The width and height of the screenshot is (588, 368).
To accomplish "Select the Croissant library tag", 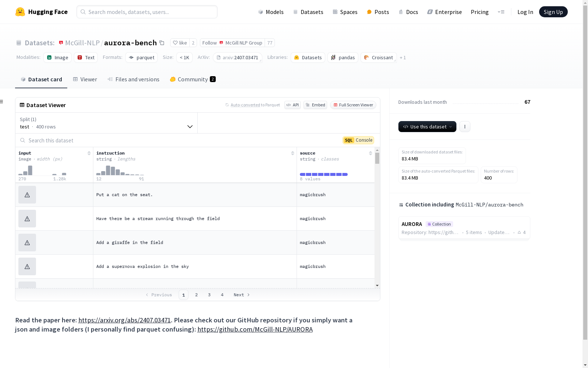I will [x=379, y=57].
